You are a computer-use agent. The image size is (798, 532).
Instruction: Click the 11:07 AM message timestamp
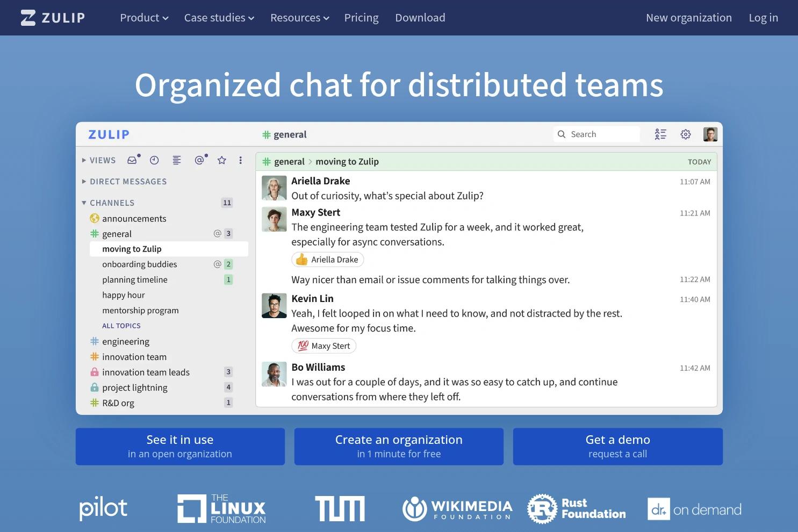[695, 182]
